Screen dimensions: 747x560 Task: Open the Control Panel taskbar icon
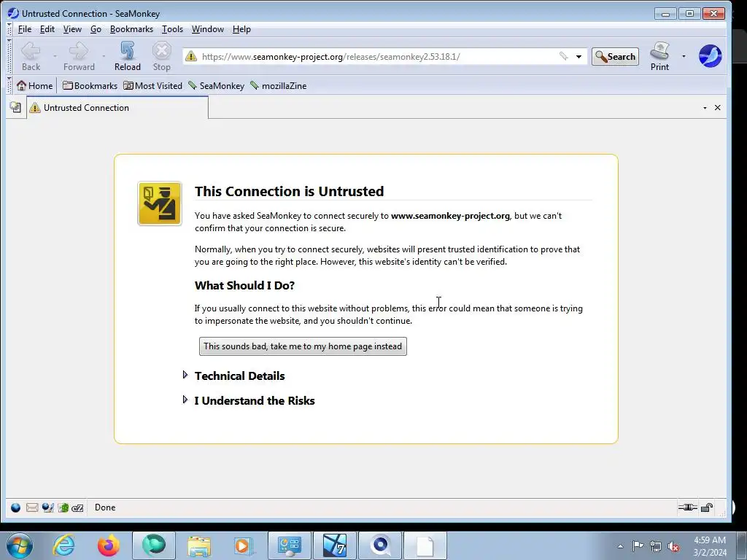tap(289, 545)
